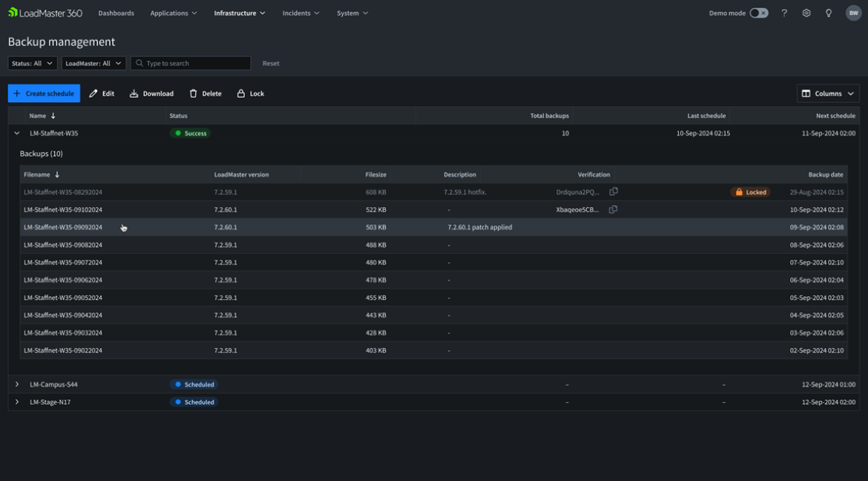
Task: Open the LoadMaster: All filter dropdown
Action: [x=93, y=64]
